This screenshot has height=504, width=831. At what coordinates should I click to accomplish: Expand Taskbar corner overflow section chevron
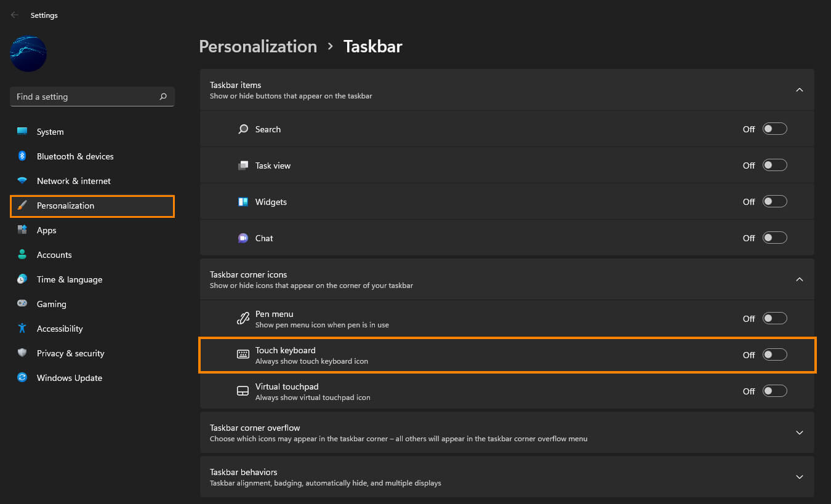800,433
